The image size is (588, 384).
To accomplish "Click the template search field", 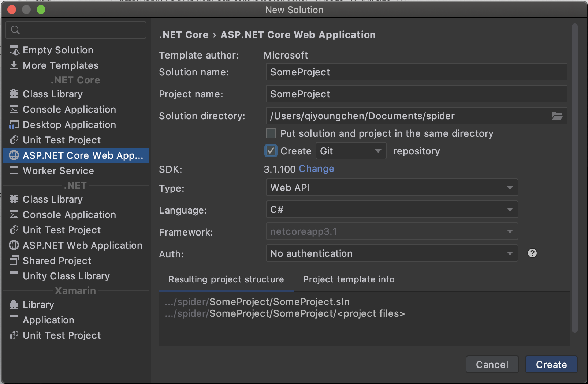I will (x=75, y=30).
